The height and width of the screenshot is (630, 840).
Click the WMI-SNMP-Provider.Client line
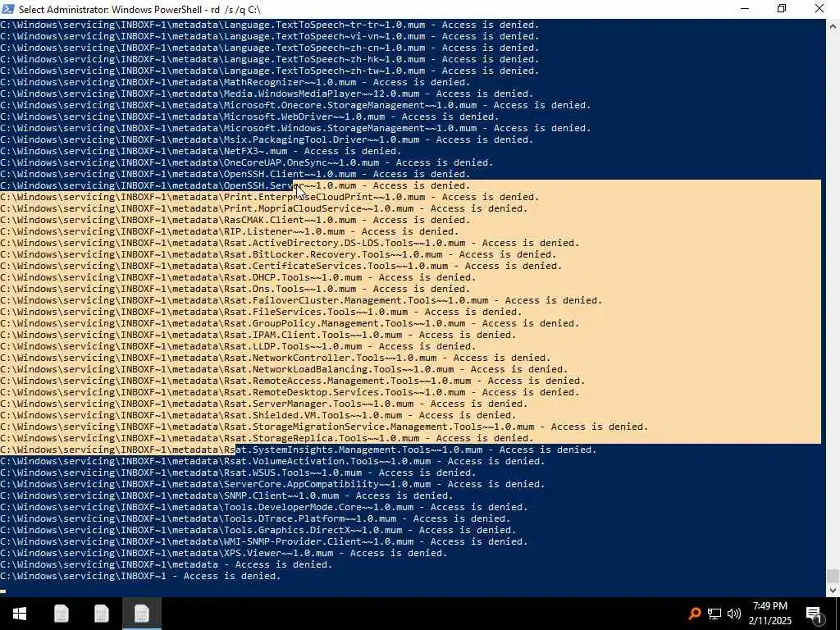[x=263, y=541]
